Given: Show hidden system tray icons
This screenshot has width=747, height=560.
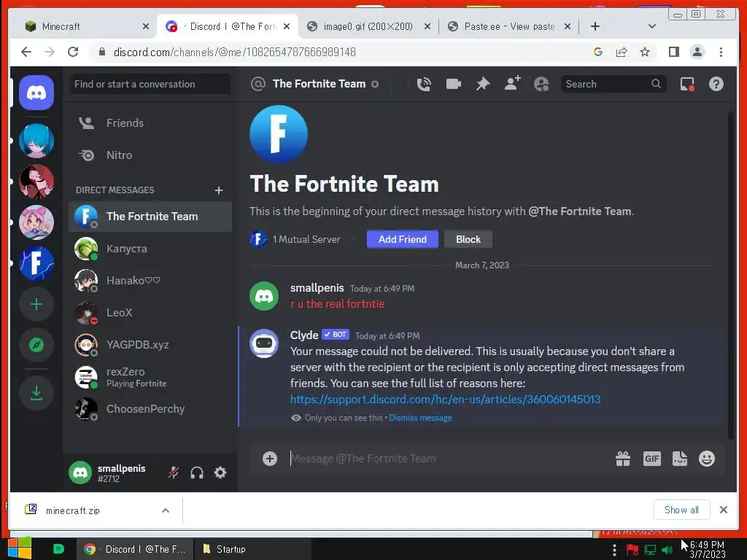Looking at the screenshot, I should pyautogui.click(x=614, y=549).
